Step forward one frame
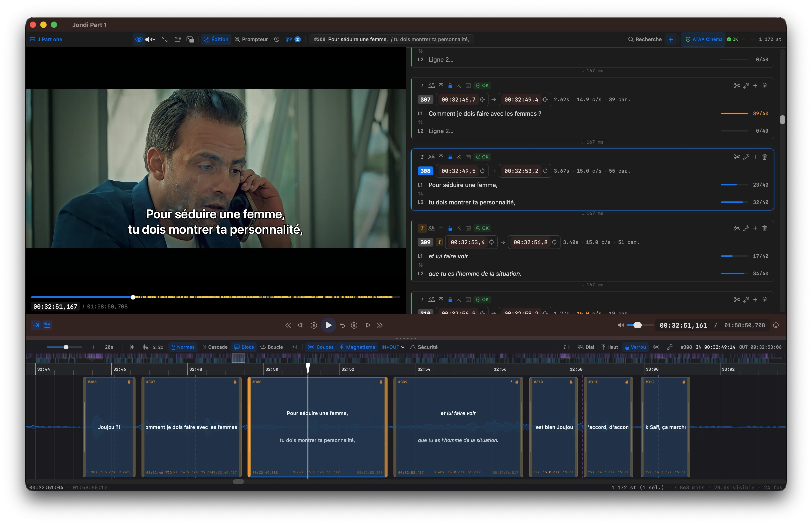The height and width of the screenshot is (525, 812). tap(367, 325)
